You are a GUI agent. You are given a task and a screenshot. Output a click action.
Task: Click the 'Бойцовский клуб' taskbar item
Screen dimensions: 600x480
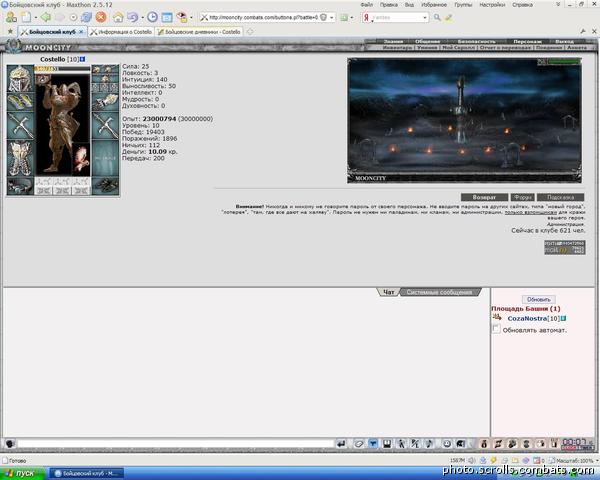click(x=87, y=473)
